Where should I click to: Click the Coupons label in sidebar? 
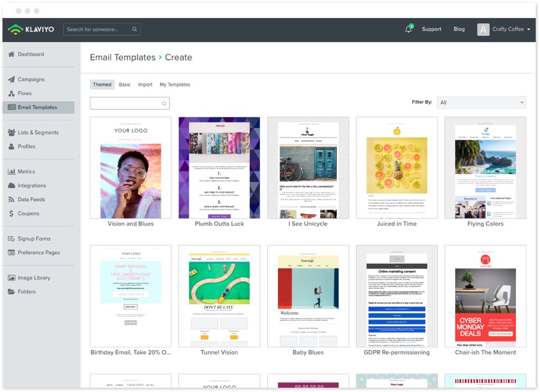[28, 214]
